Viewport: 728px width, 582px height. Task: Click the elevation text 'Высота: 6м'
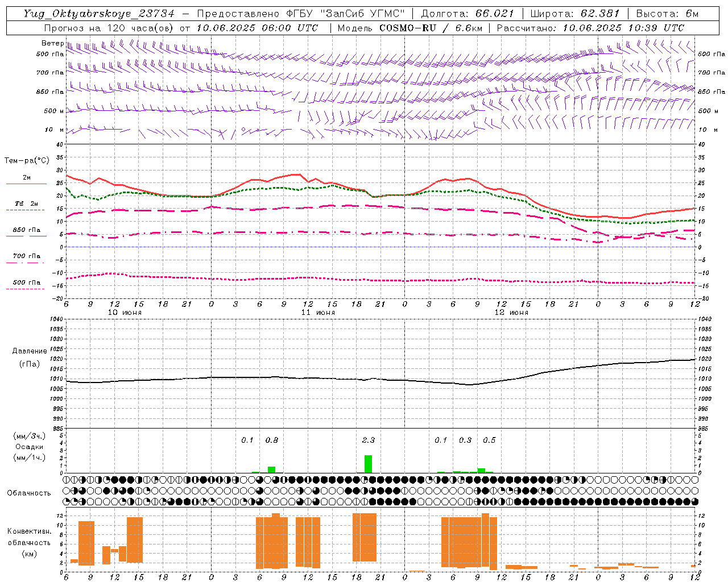667,14
